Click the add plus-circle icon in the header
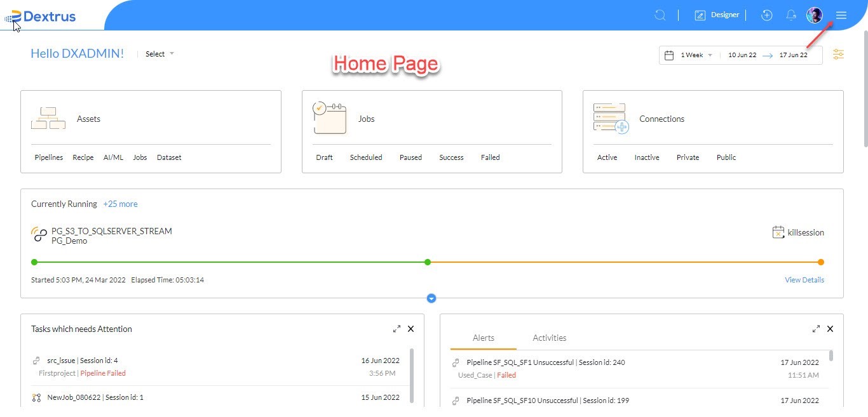 pyautogui.click(x=767, y=15)
